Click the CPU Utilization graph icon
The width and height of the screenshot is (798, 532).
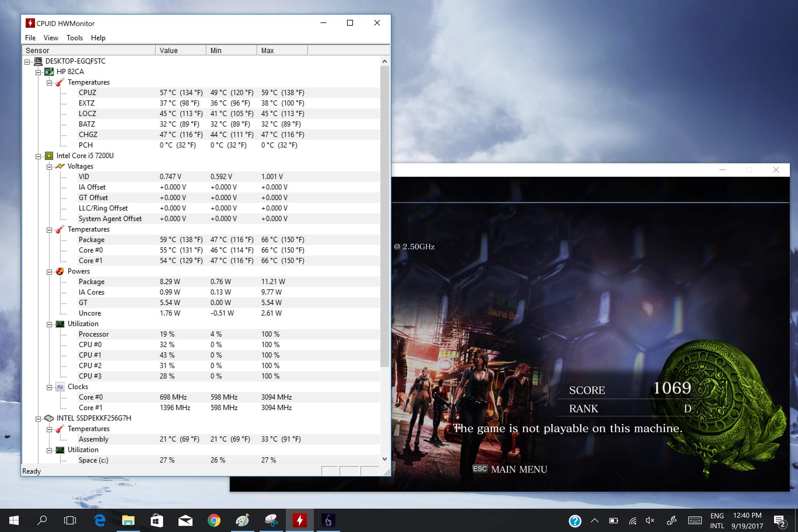click(x=60, y=324)
